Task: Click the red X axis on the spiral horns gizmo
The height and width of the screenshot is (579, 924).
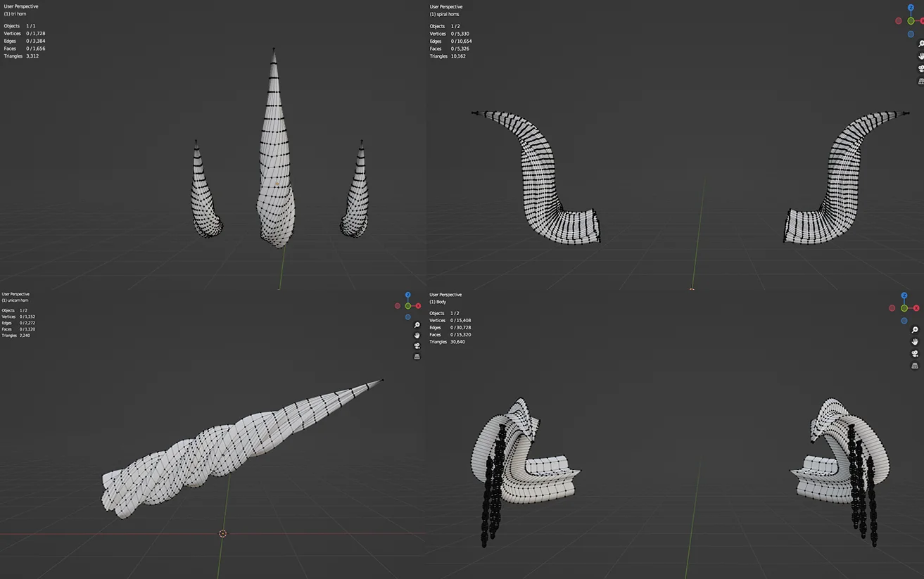Action: (923, 20)
